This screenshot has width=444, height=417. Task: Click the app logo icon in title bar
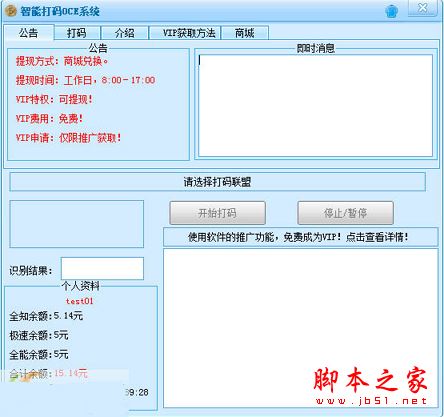pos(11,11)
